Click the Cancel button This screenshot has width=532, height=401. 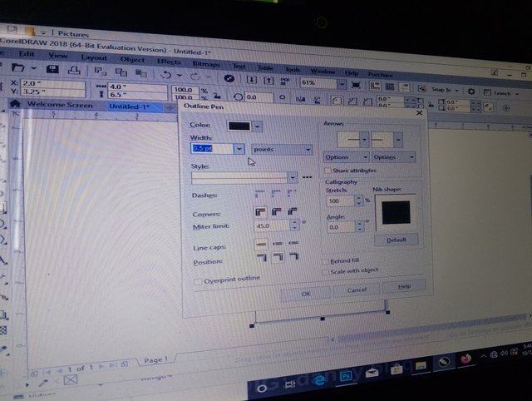click(x=357, y=290)
